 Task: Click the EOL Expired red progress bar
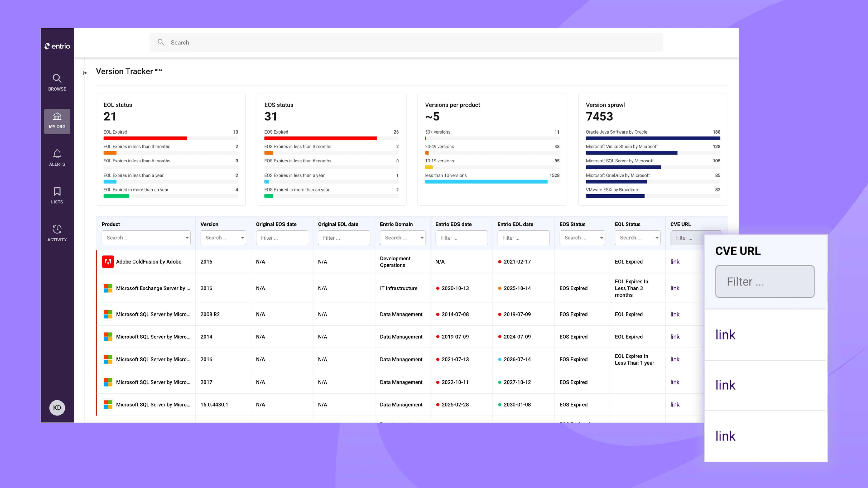pyautogui.click(x=145, y=138)
